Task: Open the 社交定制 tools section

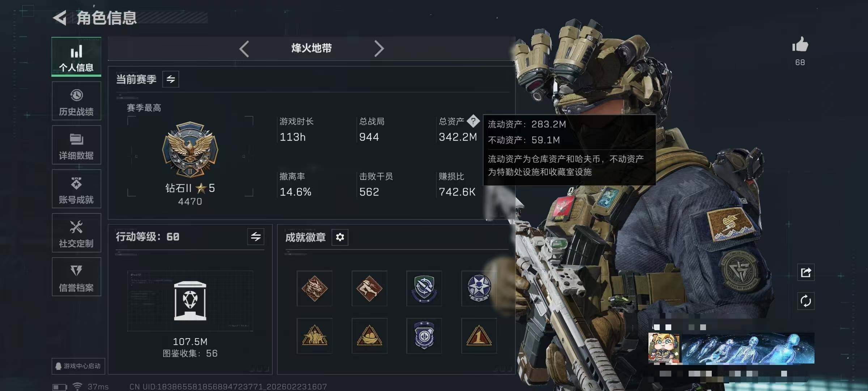Action: pyautogui.click(x=76, y=233)
